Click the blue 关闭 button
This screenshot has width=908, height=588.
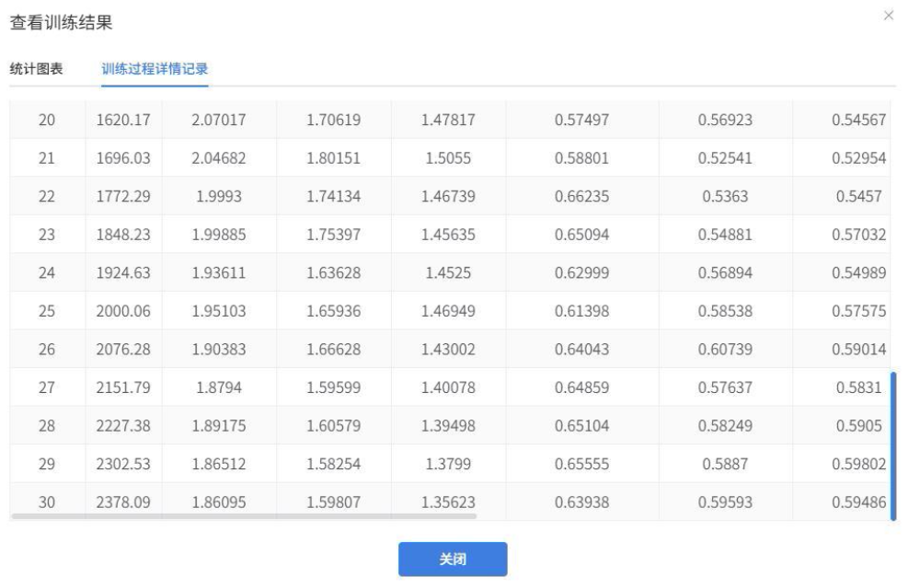453,559
